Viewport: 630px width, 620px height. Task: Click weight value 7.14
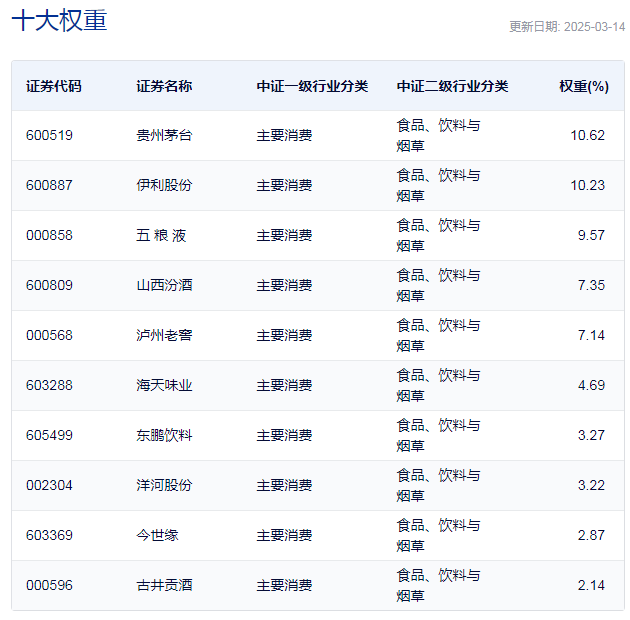coord(591,336)
